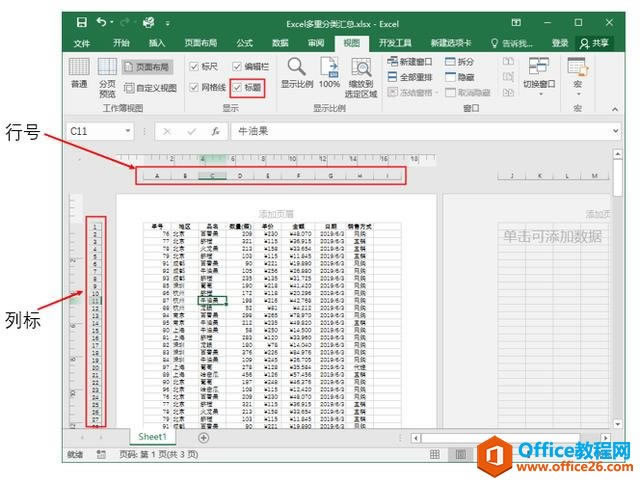Screen dimensions: 640x484
Task: Open the Undo history dropdown arrow
Action: point(112,22)
